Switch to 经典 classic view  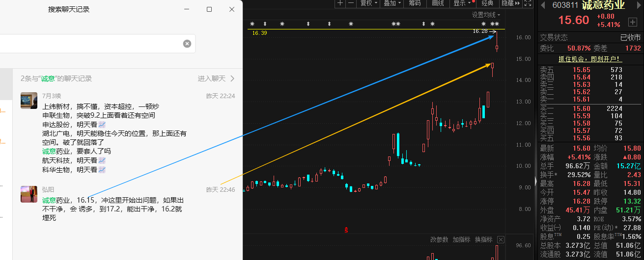[487, 3]
